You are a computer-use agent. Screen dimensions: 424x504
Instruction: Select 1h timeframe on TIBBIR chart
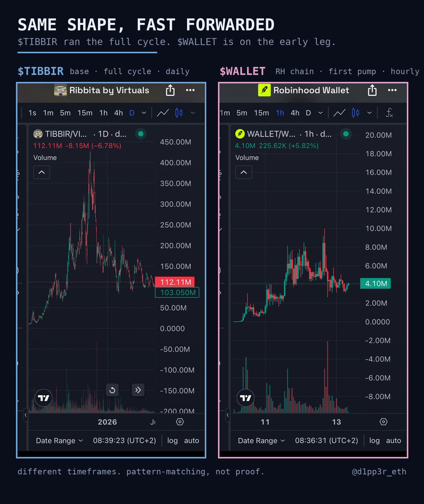tap(103, 113)
